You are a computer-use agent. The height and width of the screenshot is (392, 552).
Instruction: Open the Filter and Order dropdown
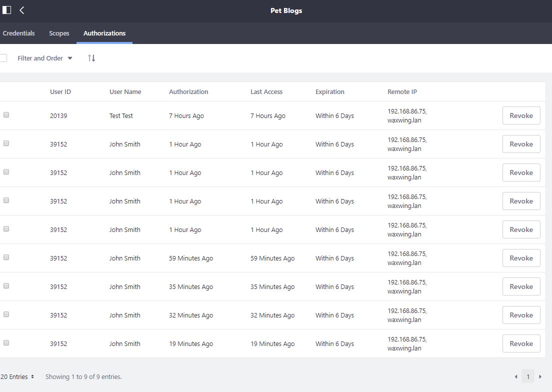click(x=44, y=58)
